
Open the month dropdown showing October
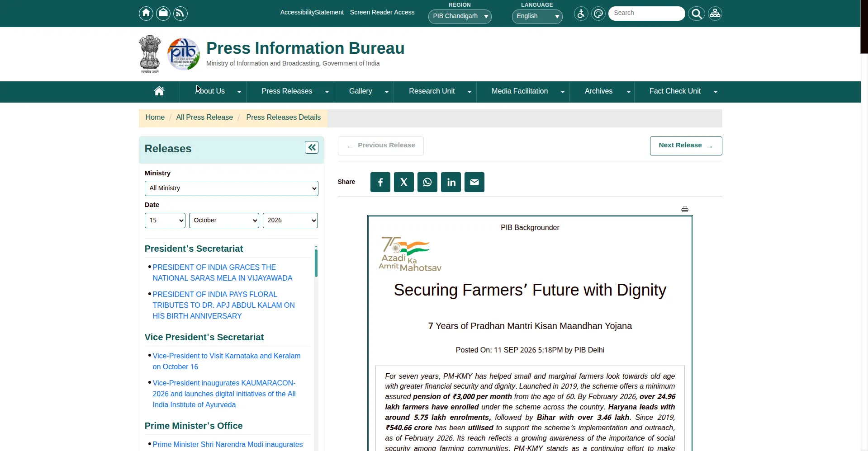point(224,221)
